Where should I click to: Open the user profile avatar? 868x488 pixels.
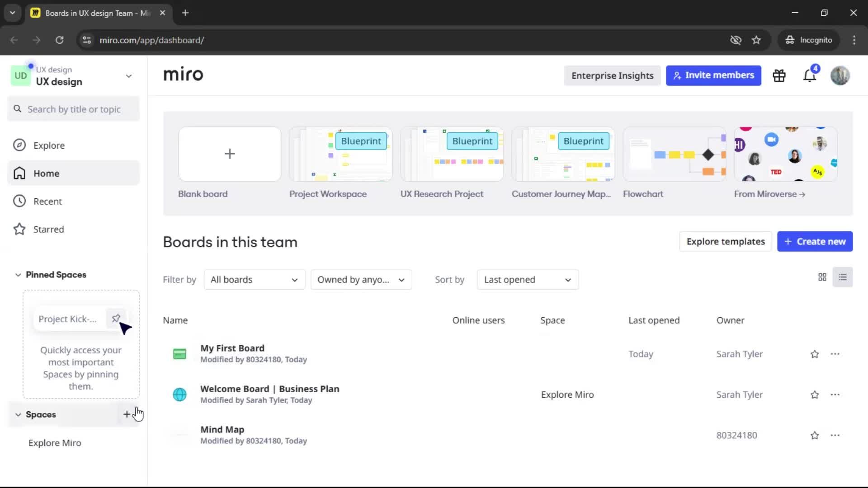tap(840, 75)
